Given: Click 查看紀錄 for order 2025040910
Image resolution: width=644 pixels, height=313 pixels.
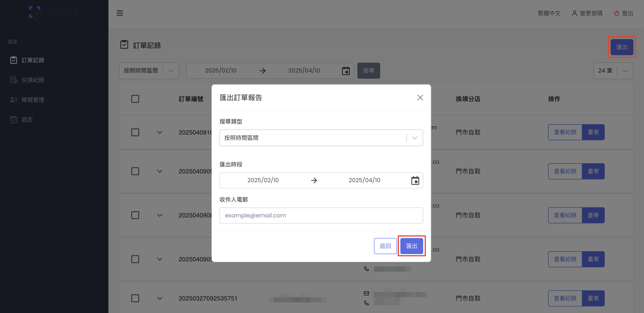Looking at the screenshot, I should pos(565,132).
